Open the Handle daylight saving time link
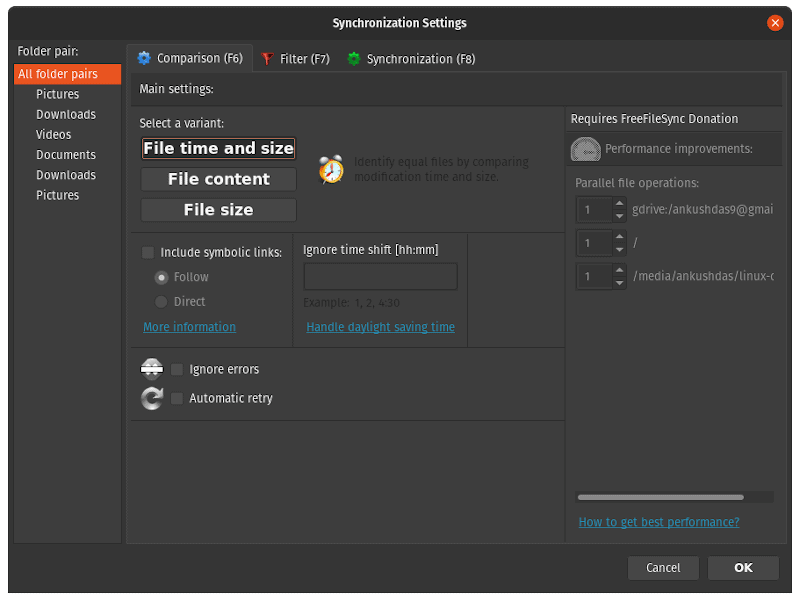Viewport: 800px width, 601px height. tap(380, 326)
